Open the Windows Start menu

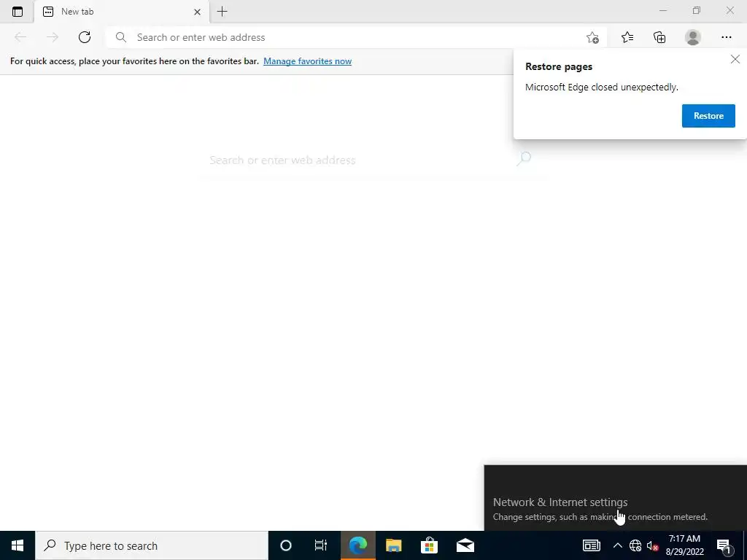[18, 545]
